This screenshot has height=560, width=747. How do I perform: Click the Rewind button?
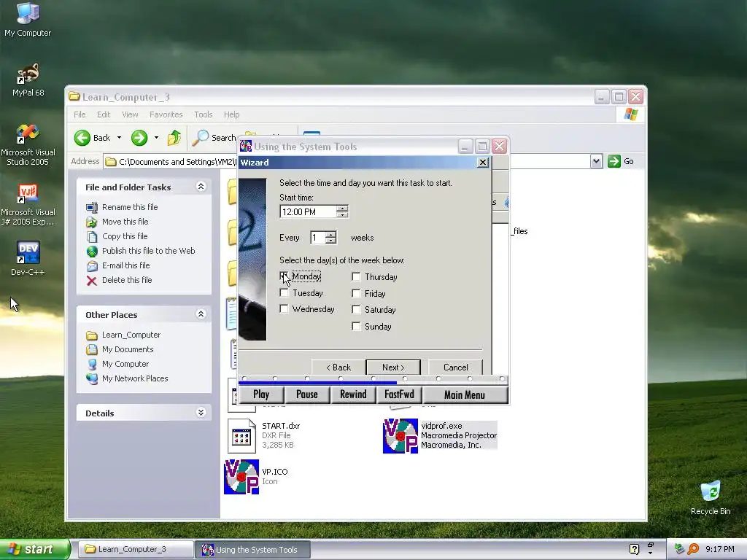[353, 394]
